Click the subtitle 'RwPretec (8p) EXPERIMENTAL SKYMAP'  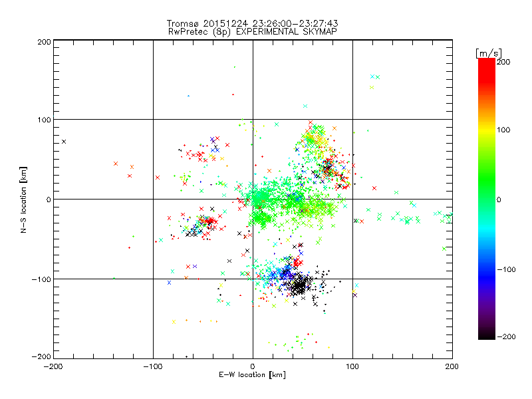(x=252, y=32)
